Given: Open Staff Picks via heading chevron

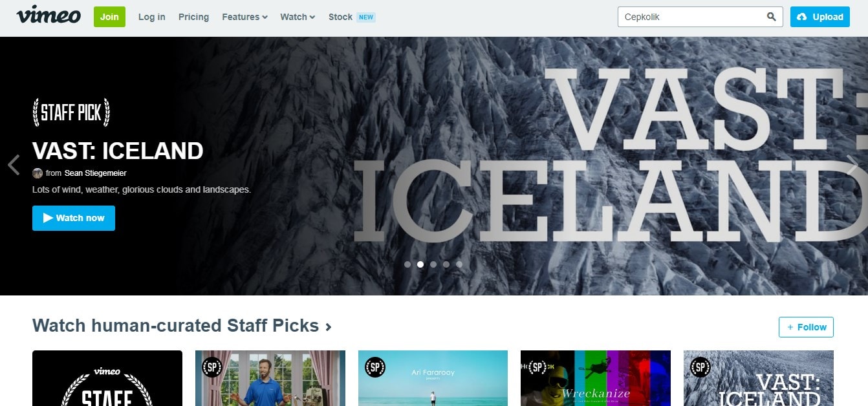Looking at the screenshot, I should click(x=329, y=326).
